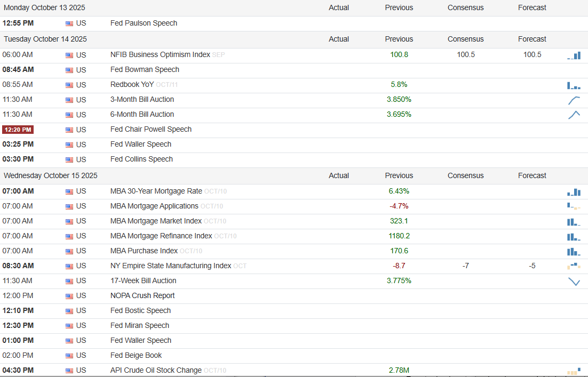The height and width of the screenshot is (377, 588).
Task: Select MBA Mortgage Refinance Index event
Action: click(161, 236)
